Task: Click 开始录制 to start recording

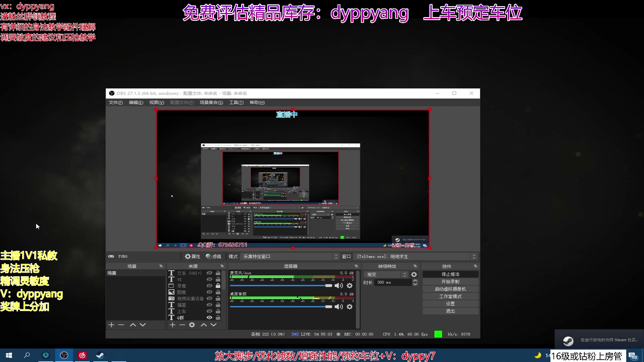Action: click(x=450, y=282)
